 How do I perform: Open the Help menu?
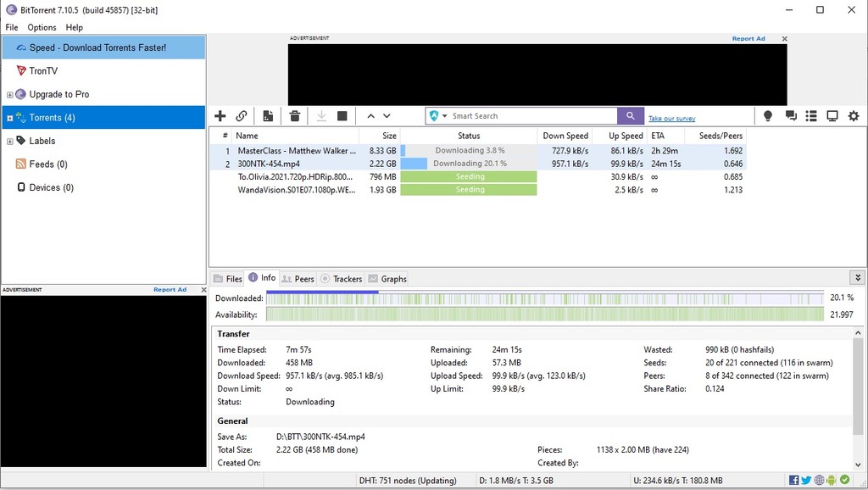point(75,27)
